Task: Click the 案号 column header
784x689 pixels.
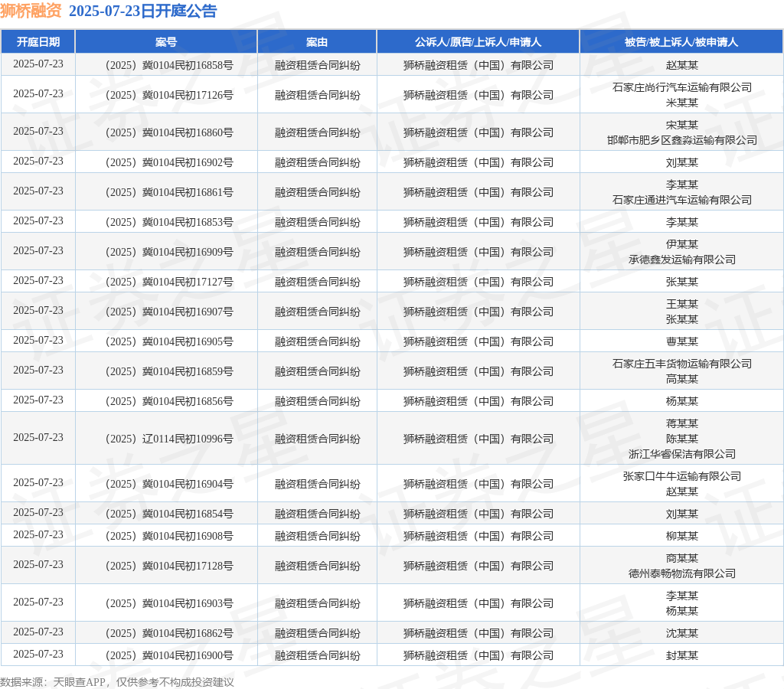Action: click(x=166, y=42)
